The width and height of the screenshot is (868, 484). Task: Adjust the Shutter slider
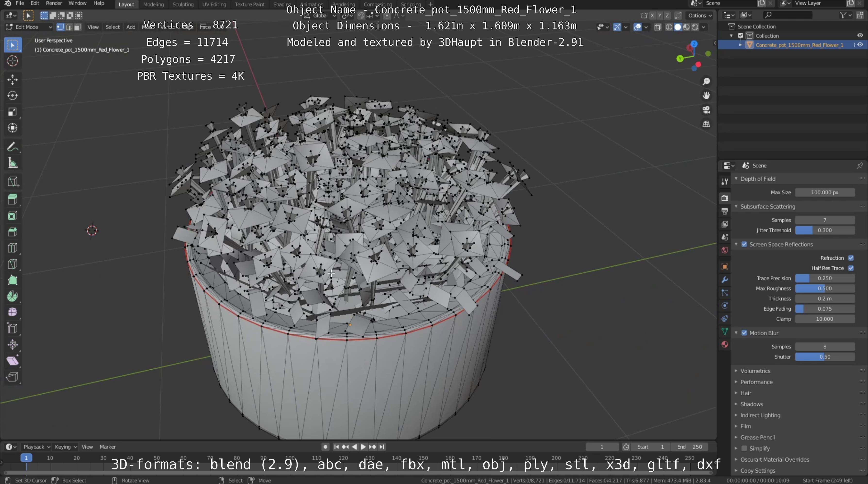click(825, 357)
